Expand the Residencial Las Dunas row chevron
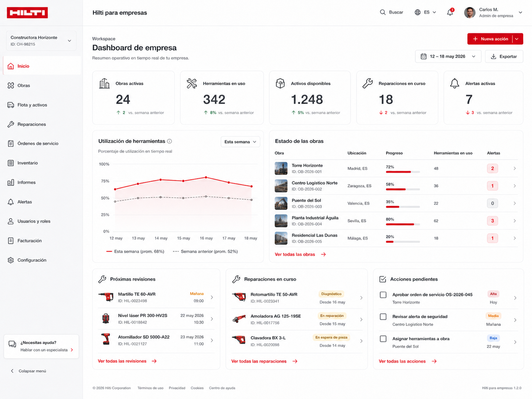The image size is (532, 399). pos(515,238)
